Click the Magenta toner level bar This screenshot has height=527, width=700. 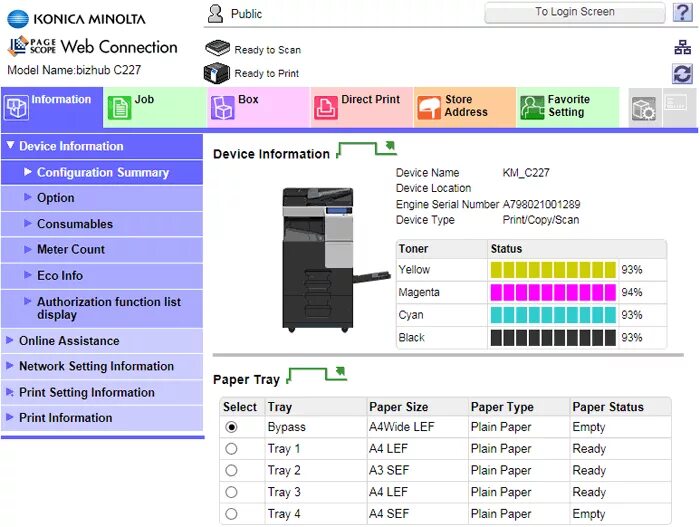553,293
